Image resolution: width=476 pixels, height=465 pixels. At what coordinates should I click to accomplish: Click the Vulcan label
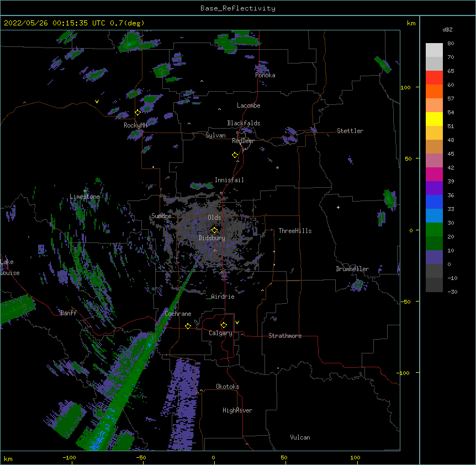tap(300, 437)
